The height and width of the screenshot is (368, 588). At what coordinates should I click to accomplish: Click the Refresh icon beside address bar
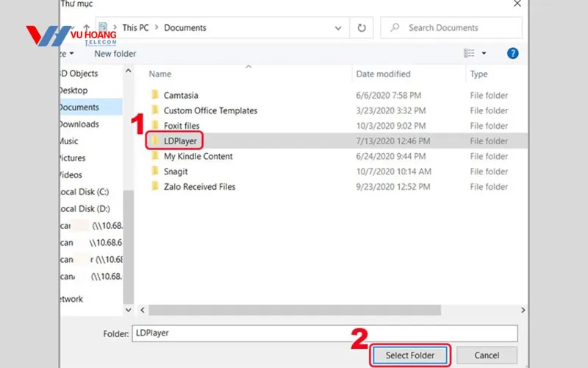click(361, 28)
